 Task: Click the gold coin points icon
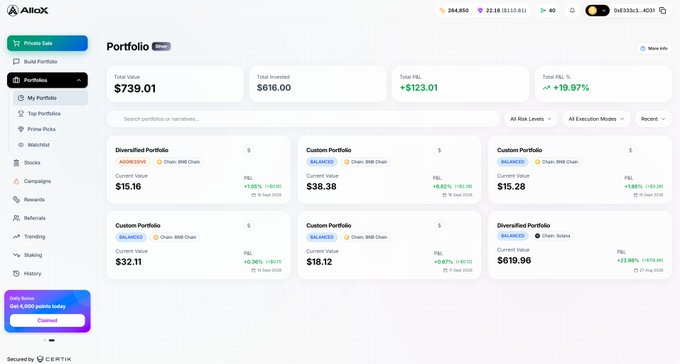pos(442,10)
